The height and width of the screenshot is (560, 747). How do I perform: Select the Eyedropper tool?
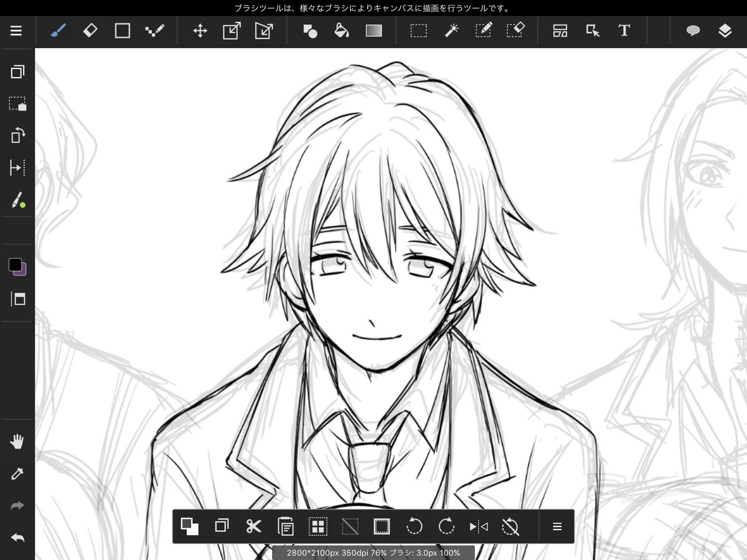point(17,474)
